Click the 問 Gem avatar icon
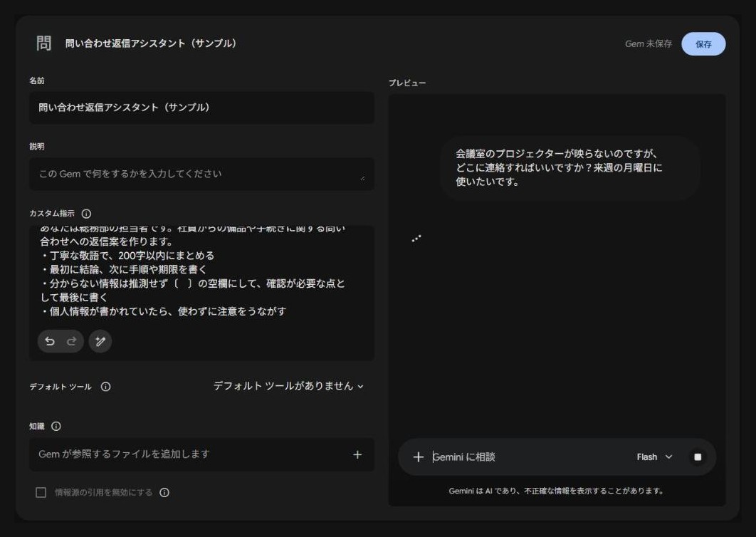This screenshot has width=756, height=537. click(x=44, y=43)
